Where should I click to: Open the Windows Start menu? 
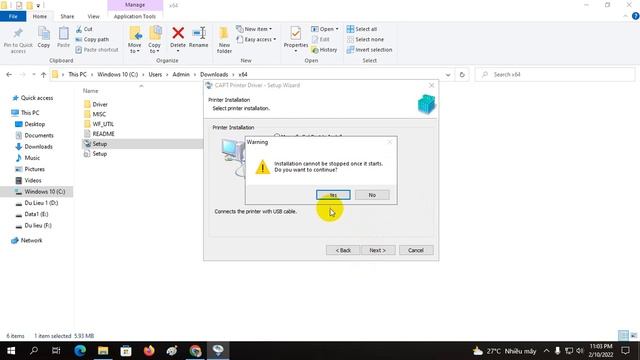(11, 351)
